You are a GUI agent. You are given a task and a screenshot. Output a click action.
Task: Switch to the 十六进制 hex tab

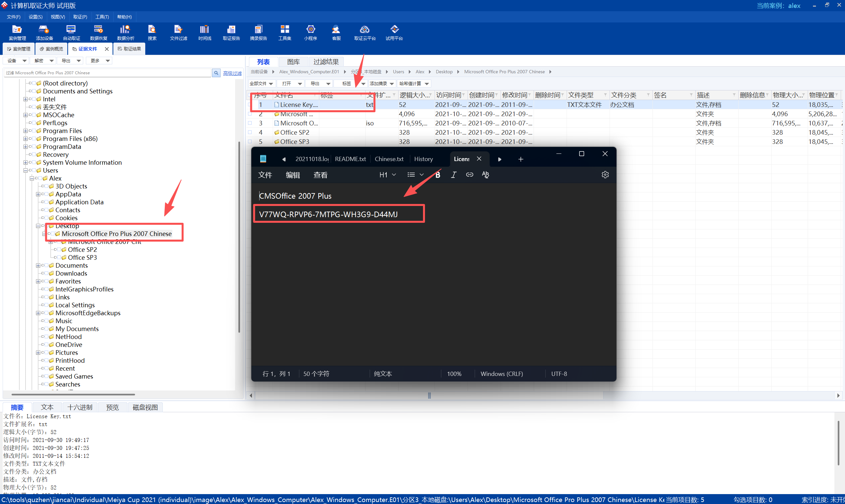coord(80,407)
